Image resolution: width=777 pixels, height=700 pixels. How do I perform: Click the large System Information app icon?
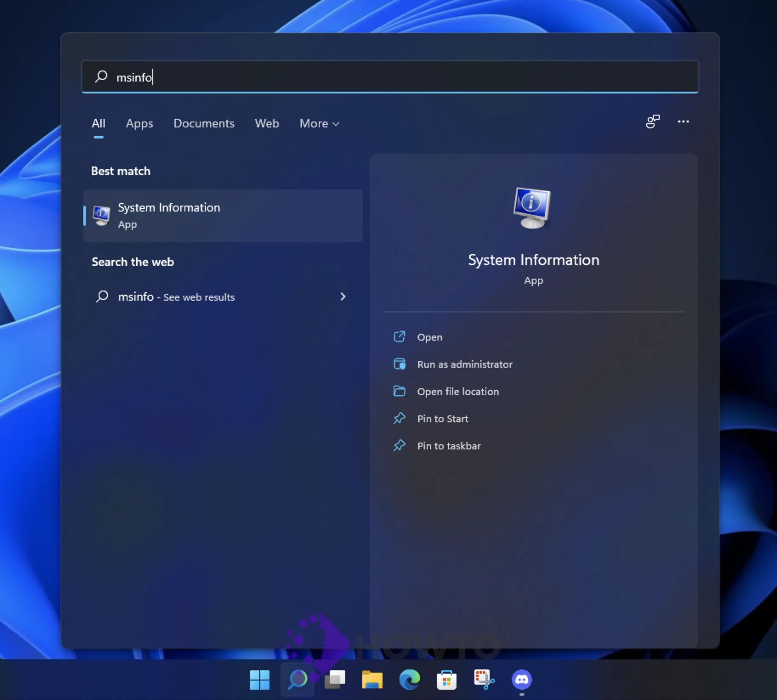[532, 208]
